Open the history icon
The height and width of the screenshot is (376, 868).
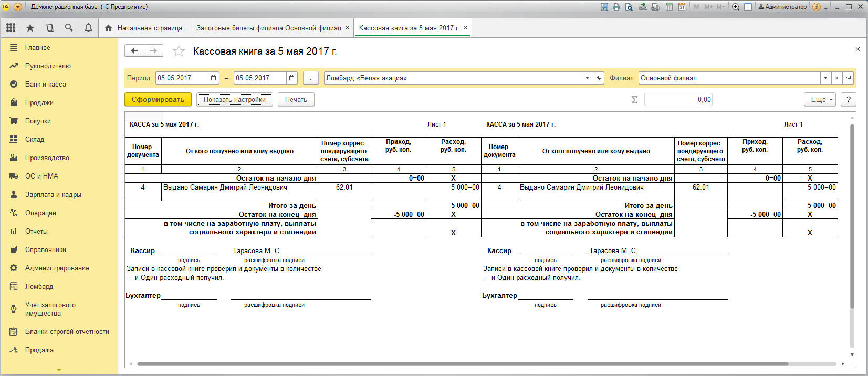coord(49,28)
